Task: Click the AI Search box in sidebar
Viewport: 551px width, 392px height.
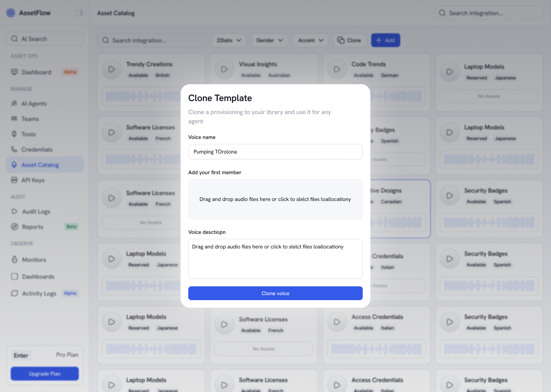Action: point(45,39)
